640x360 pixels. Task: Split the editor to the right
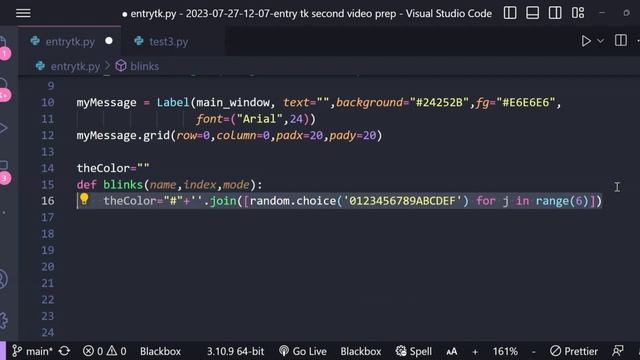point(621,40)
